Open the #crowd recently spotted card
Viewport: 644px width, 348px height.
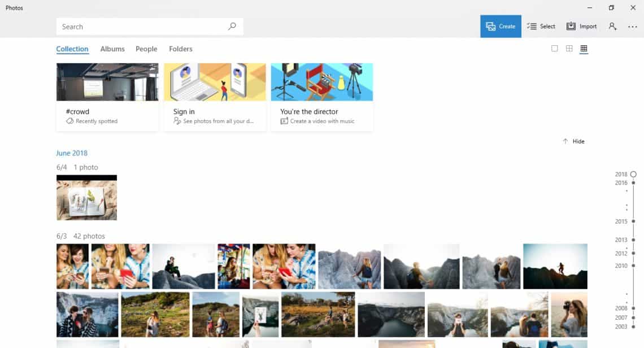pos(107,97)
